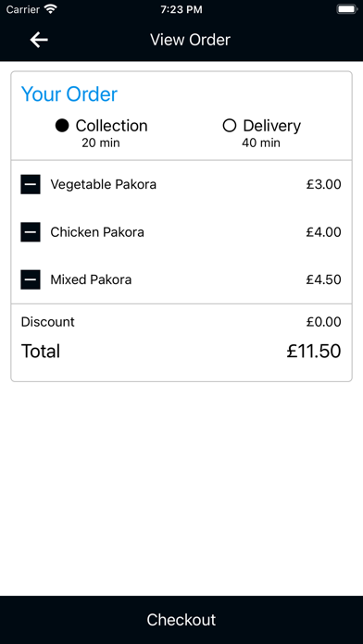Remove Mixed Pakora with minus icon
The height and width of the screenshot is (644, 363).
click(x=31, y=279)
